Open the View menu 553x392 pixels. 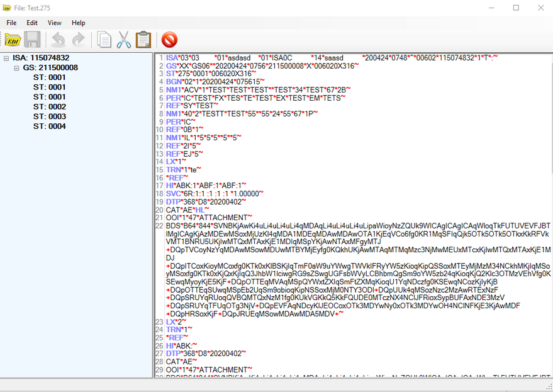(54, 23)
